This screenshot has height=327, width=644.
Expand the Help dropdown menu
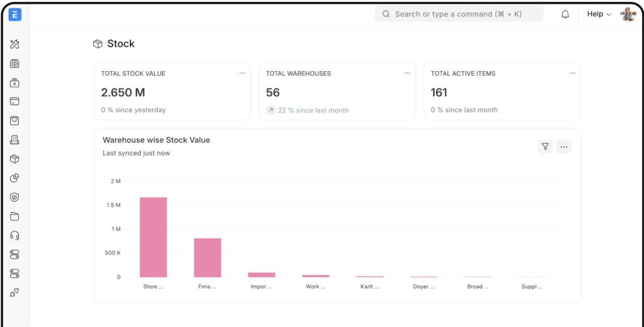[599, 15]
